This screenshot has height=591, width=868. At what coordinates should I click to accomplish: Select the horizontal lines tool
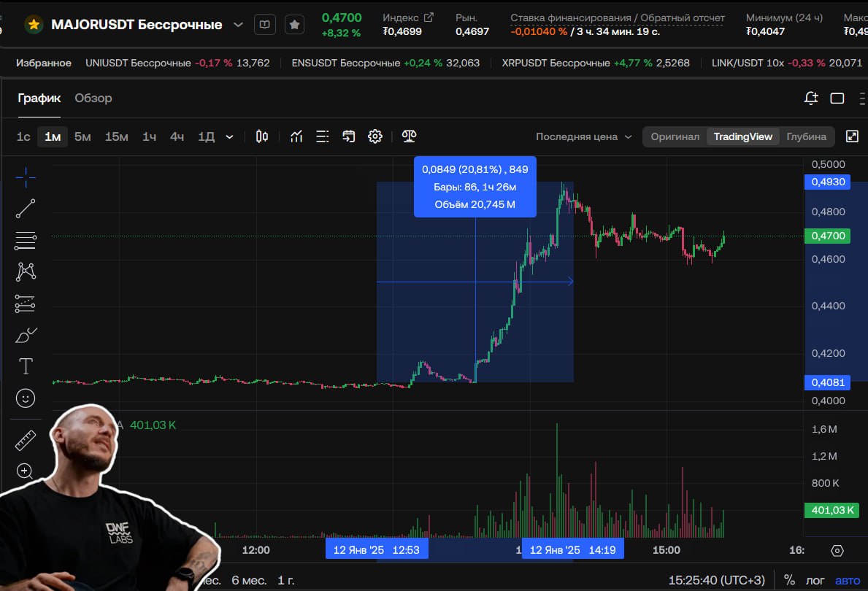point(26,241)
